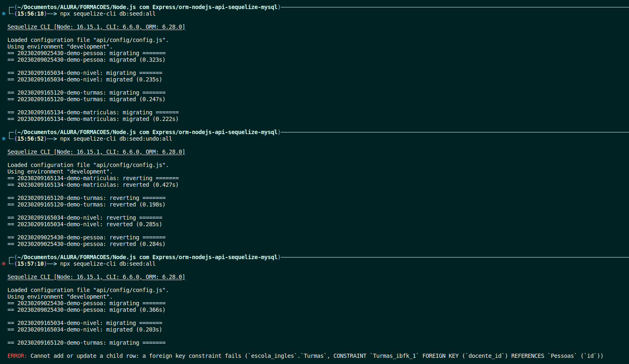Click the timestamp 15:57:10 in the prompt
629x364 pixels.
(30, 264)
